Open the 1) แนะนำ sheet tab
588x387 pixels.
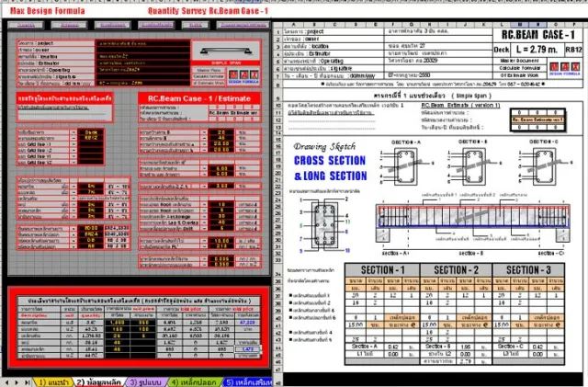54,382
